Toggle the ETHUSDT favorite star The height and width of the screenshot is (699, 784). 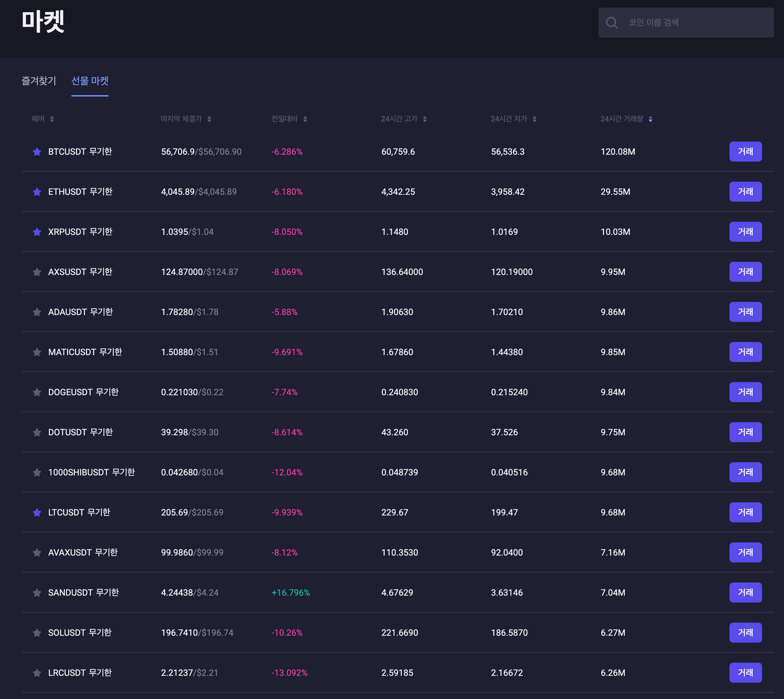37,192
